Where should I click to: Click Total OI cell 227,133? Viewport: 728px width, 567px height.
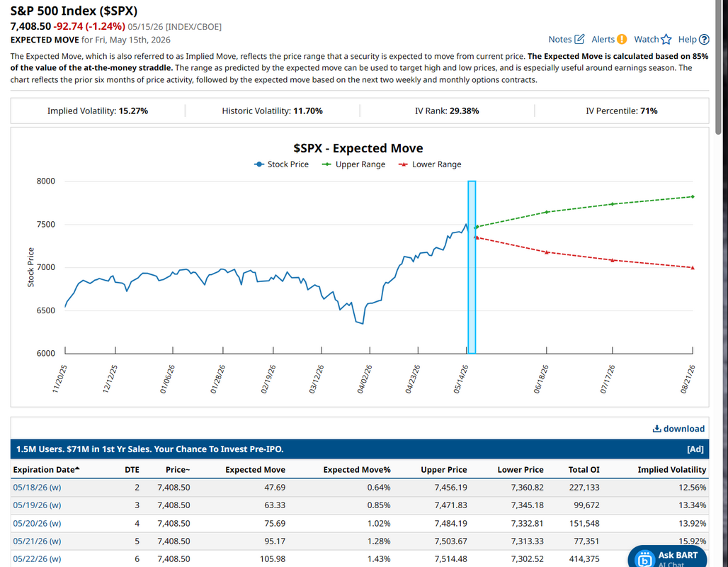584,488
